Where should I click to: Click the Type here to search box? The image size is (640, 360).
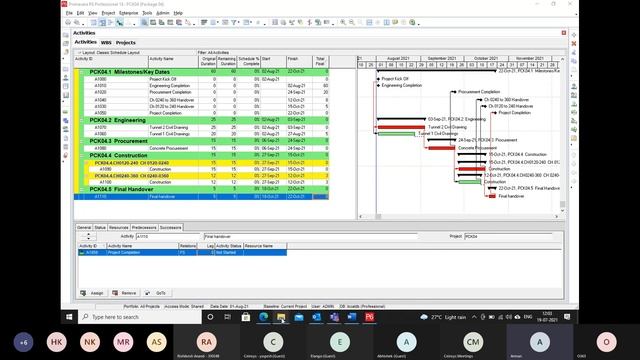[x=140, y=317]
